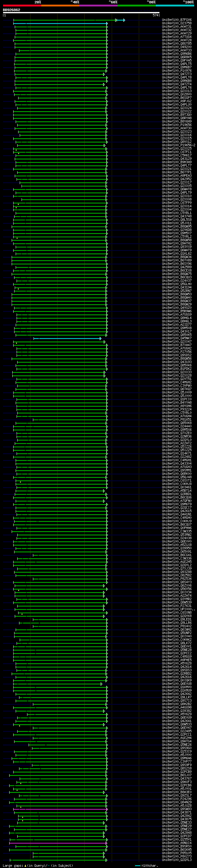This screenshot has height=868, width=197.
Task: Select the UniRef100_Q45NK7 label
Action: pyautogui.click(x=176, y=338)
